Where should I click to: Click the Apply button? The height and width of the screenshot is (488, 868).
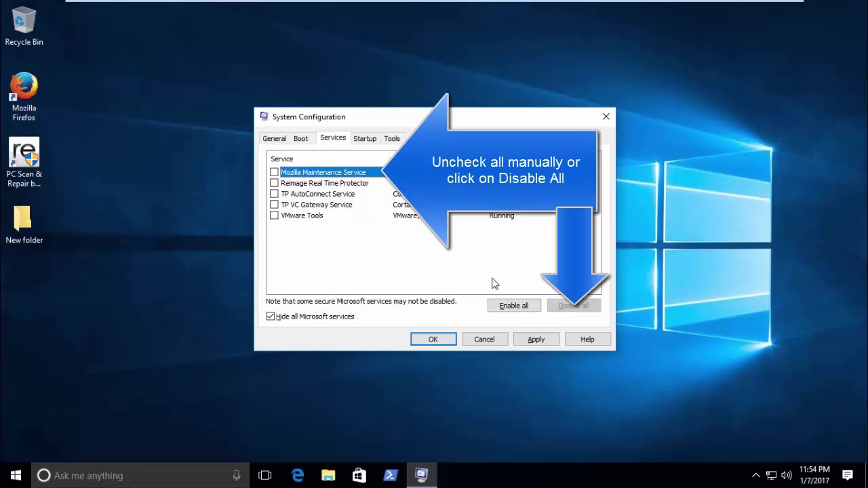pos(536,340)
